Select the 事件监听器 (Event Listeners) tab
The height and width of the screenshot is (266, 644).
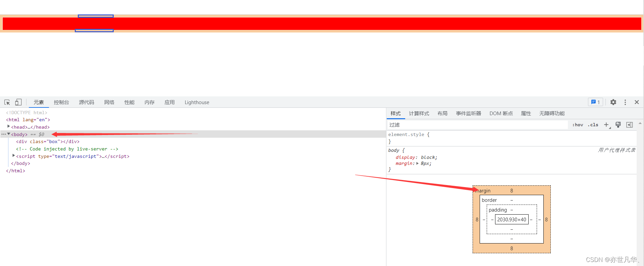[x=469, y=114]
